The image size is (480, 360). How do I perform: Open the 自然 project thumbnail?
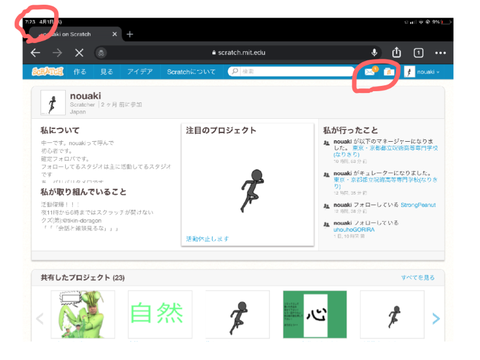pos(160,314)
